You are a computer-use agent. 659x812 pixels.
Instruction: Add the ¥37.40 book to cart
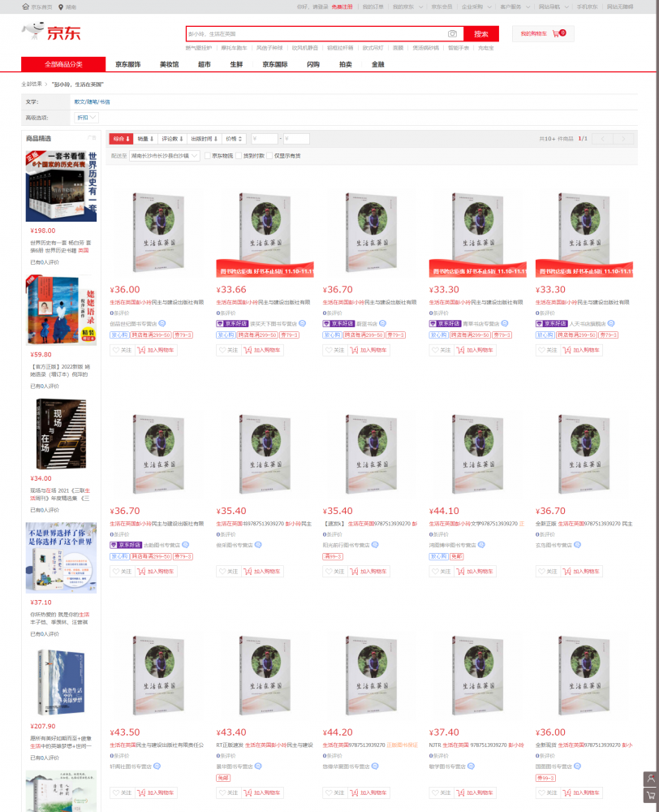(475, 793)
